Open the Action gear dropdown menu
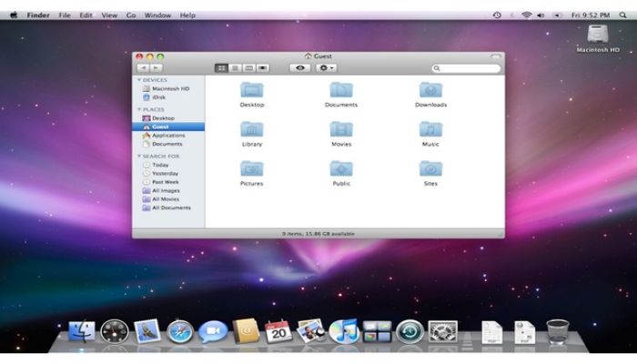The image size is (637, 364). click(x=326, y=68)
